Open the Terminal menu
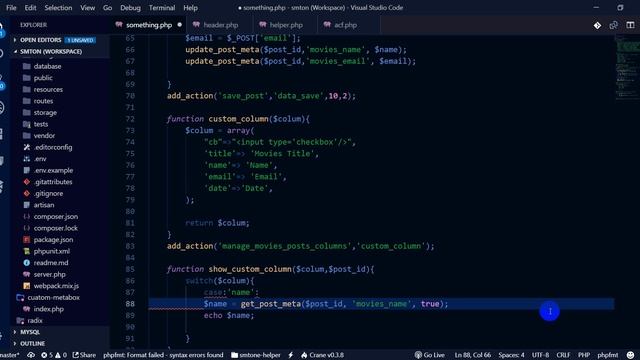This screenshot has height=360, width=640. (x=162, y=8)
